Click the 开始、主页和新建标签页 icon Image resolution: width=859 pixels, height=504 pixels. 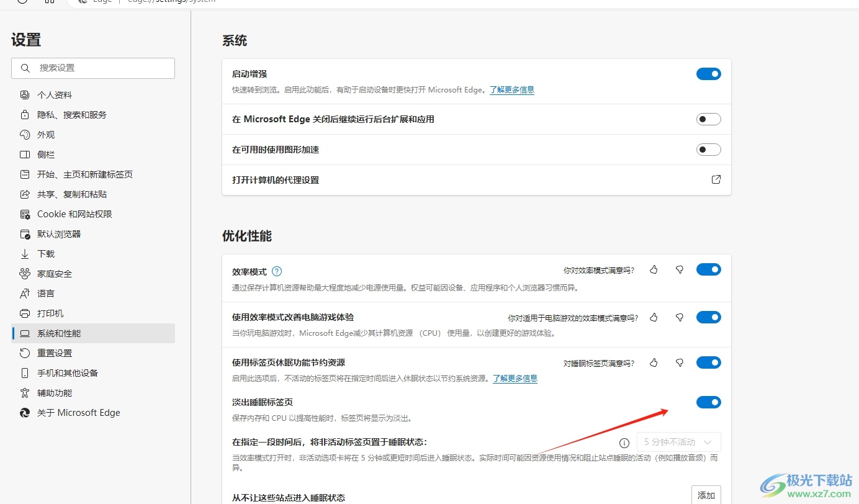click(x=25, y=174)
